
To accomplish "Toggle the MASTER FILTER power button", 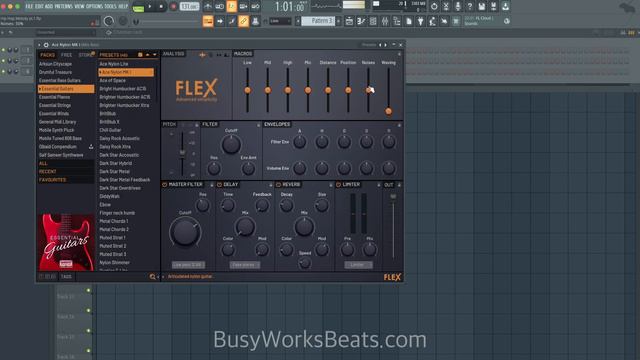I will click(165, 185).
